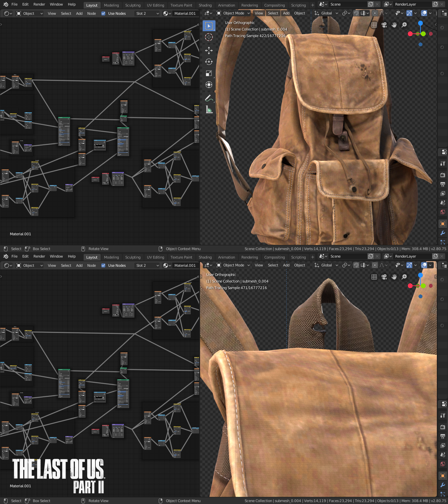Toggle snapping magnet in lower viewport header
Image resolution: width=448 pixels, height=504 pixels.
(x=356, y=265)
